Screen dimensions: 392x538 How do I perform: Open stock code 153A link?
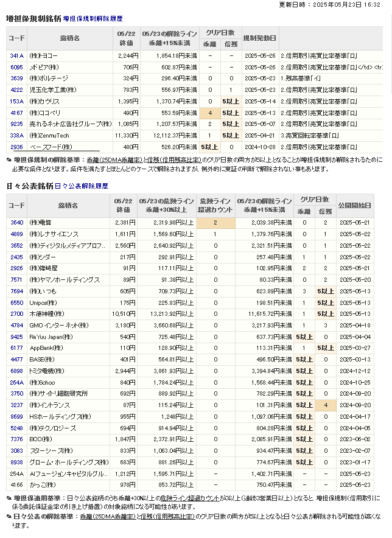16,102
